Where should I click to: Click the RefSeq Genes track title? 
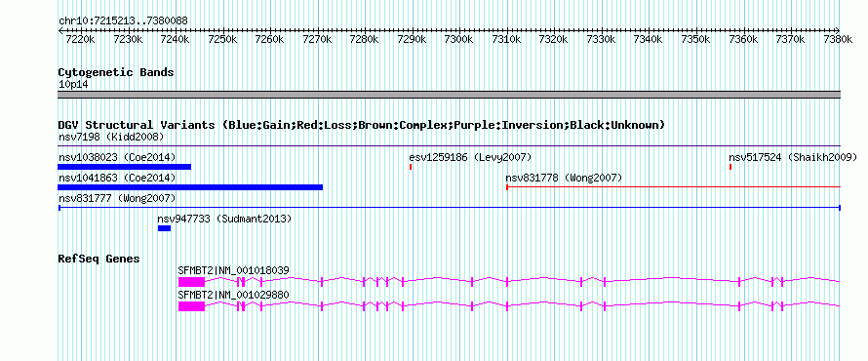tap(99, 259)
